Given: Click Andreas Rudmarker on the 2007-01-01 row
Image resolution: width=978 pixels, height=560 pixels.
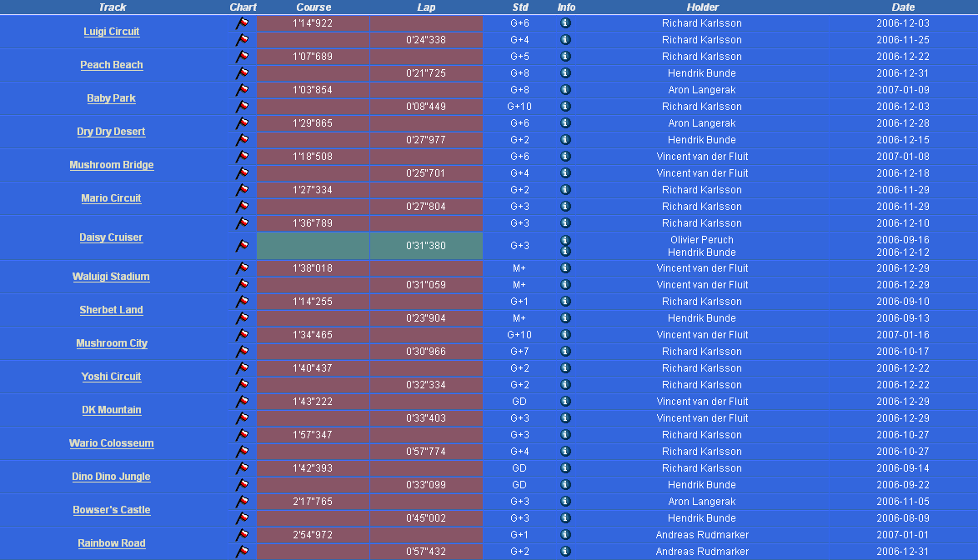Looking at the screenshot, I should point(702,535).
